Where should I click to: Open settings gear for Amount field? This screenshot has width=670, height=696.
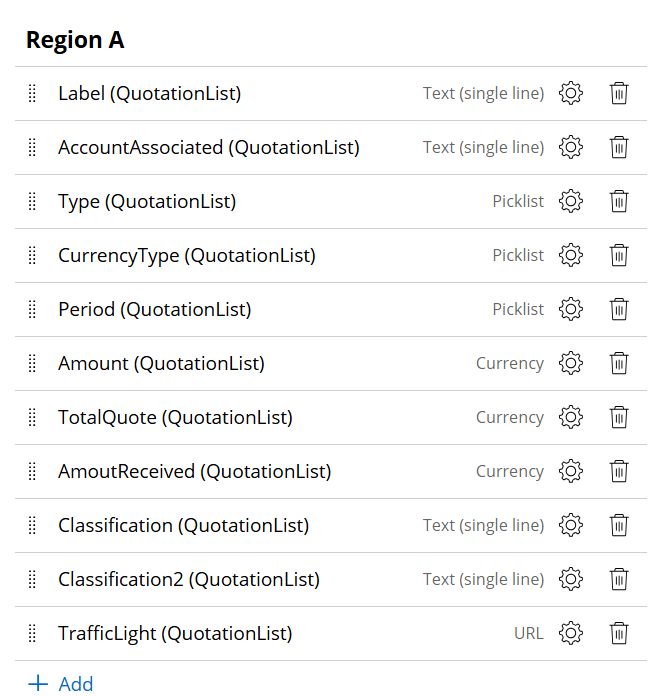571,363
